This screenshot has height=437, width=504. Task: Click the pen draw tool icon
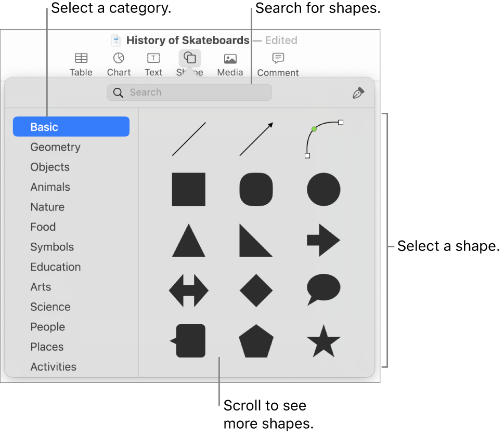(358, 93)
